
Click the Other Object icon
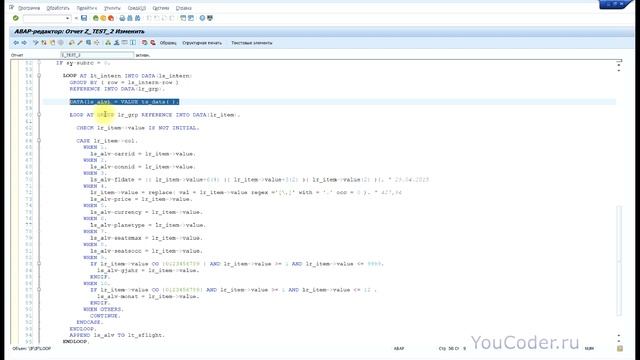[52, 42]
